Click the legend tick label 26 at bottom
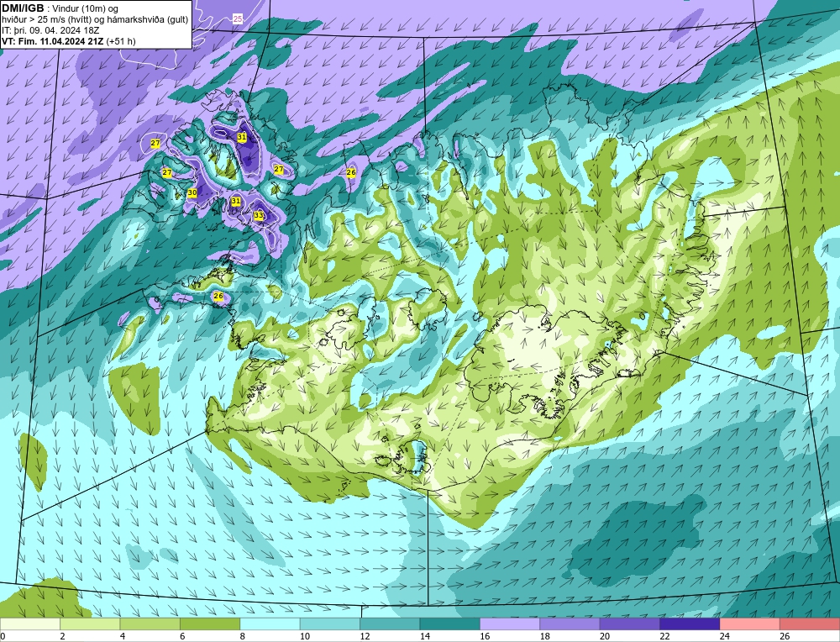 point(785,636)
